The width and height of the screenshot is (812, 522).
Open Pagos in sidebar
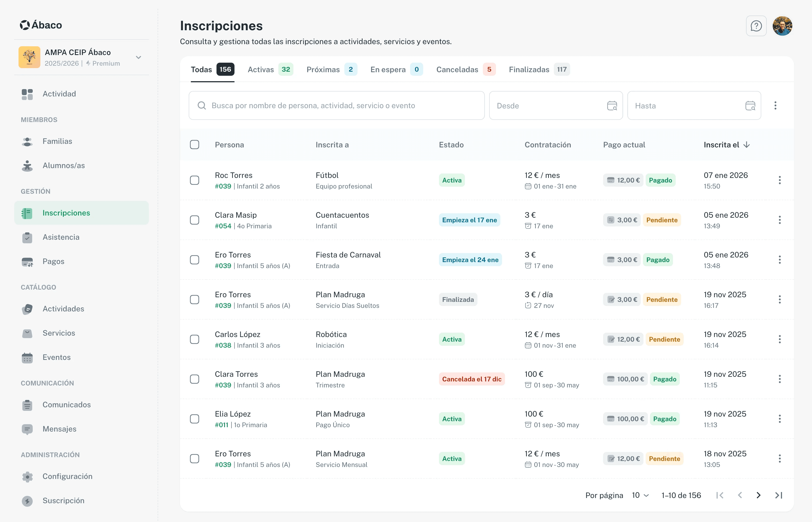53,261
